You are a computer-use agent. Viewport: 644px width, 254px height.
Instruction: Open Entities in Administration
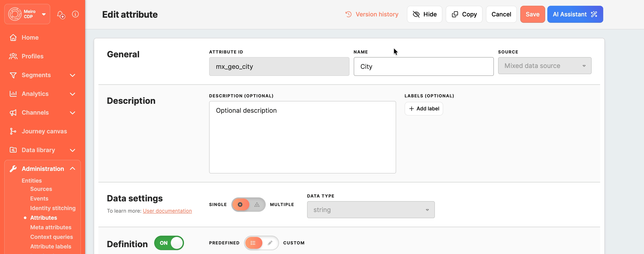point(32,181)
